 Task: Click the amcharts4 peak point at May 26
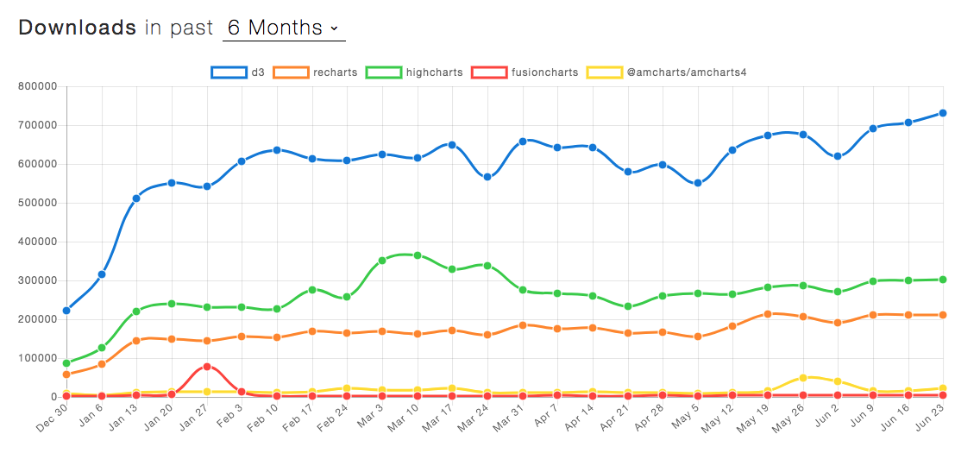[803, 378]
